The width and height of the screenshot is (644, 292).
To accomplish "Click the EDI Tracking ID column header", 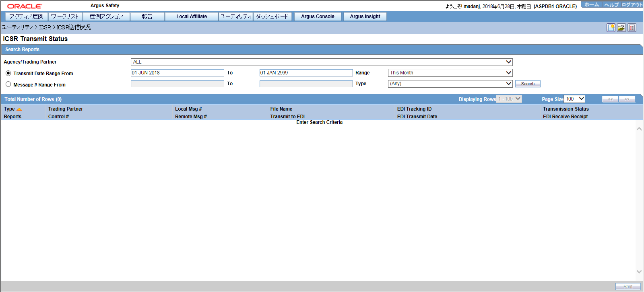I will [x=414, y=109].
